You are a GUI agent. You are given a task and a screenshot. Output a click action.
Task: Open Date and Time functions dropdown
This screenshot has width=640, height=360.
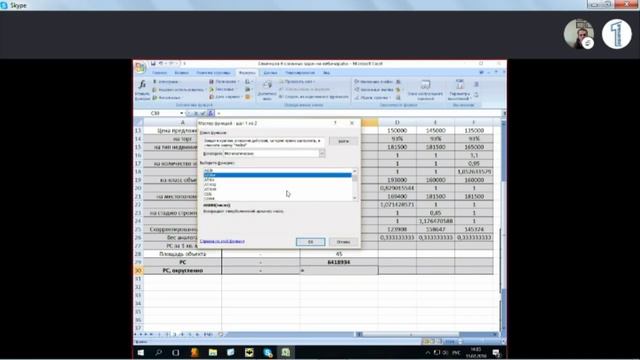pyautogui.click(x=225, y=97)
